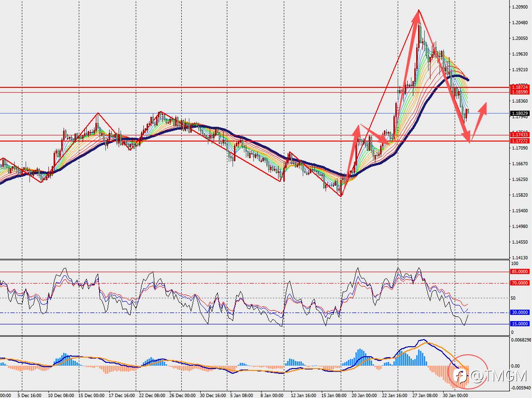Select the 1.18724 red price level label
Viewport: 532px width, 398px height.
(x=520, y=87)
